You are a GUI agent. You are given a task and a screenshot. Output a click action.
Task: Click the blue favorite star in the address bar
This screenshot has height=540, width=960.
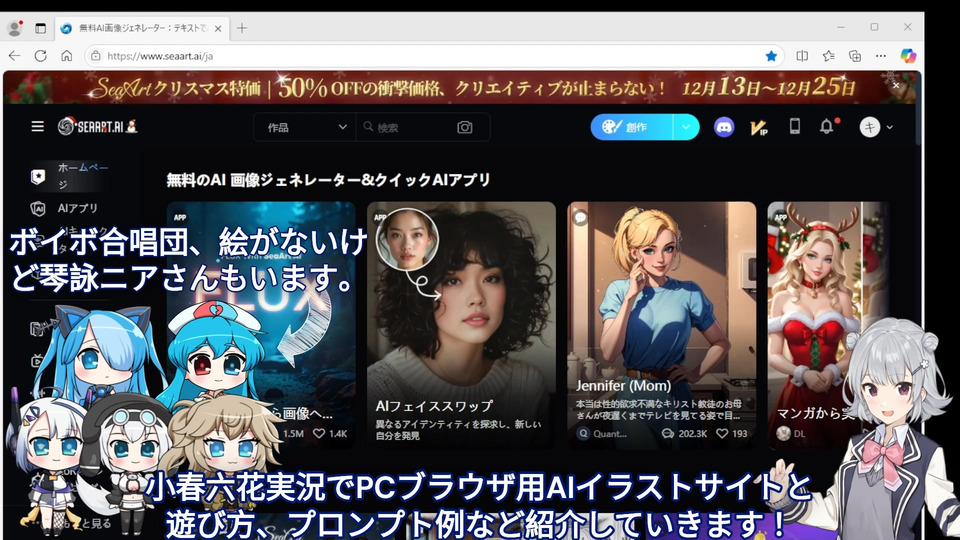pyautogui.click(x=771, y=56)
